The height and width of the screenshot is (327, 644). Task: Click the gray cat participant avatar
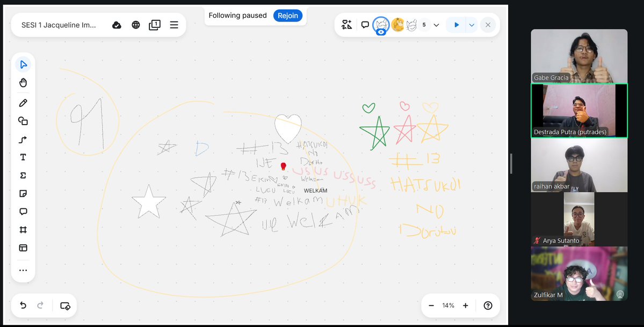coord(411,25)
